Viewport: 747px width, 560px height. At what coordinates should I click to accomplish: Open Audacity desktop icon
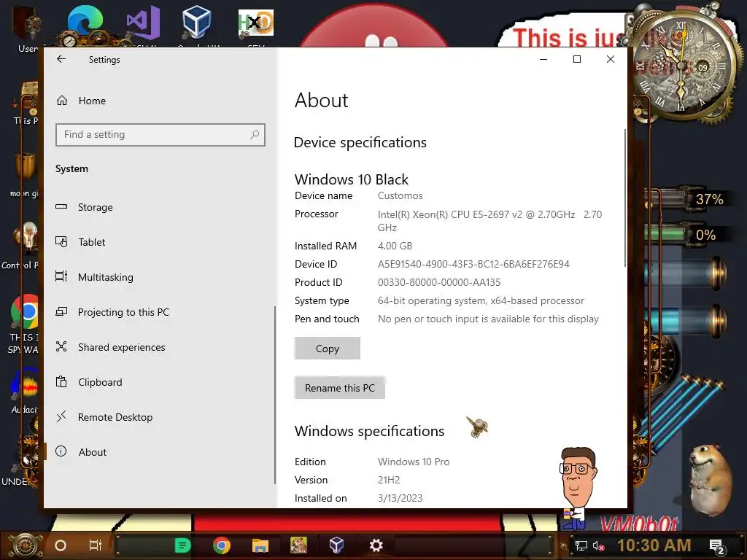(25, 384)
